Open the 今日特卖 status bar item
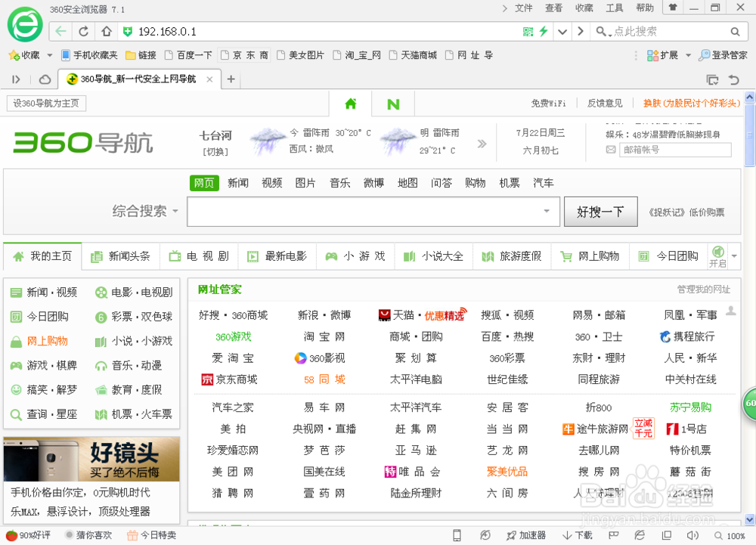The height and width of the screenshot is (545, 756). pos(151,535)
